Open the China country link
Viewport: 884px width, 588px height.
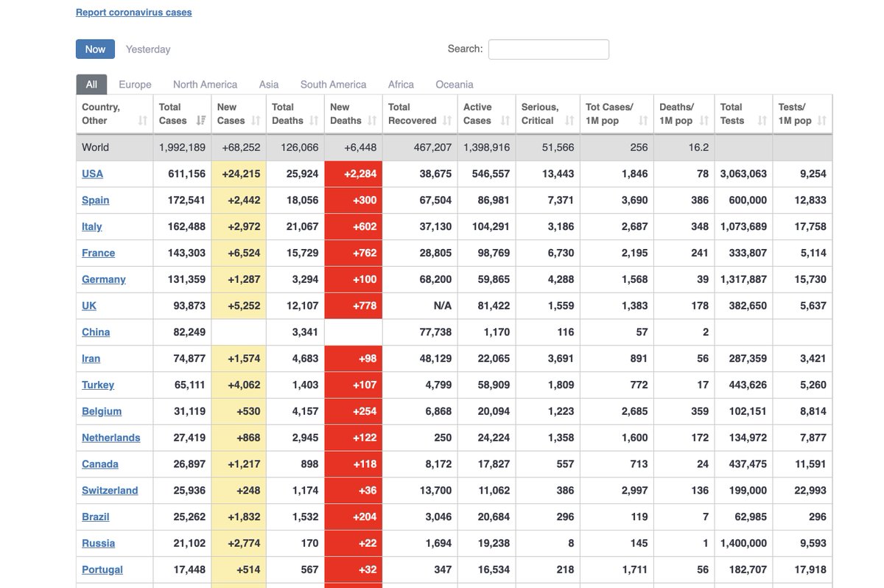96,332
